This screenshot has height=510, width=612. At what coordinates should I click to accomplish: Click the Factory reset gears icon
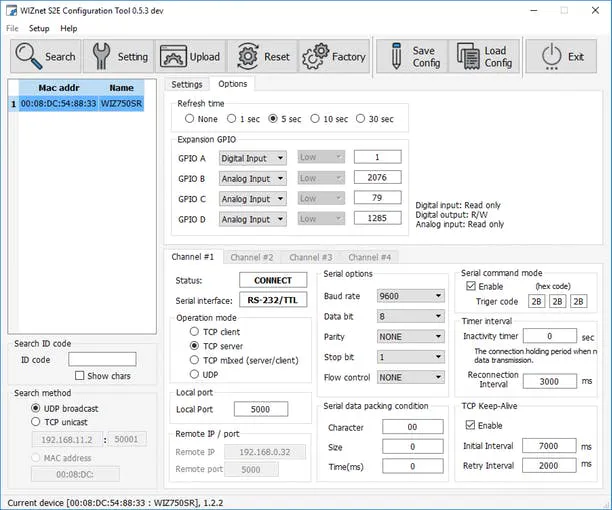[316, 57]
